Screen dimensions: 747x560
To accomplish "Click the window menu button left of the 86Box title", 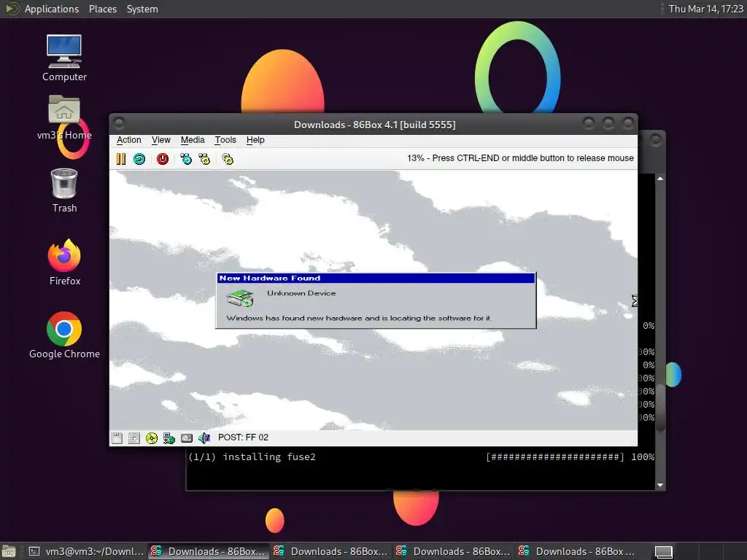I will tap(119, 124).
